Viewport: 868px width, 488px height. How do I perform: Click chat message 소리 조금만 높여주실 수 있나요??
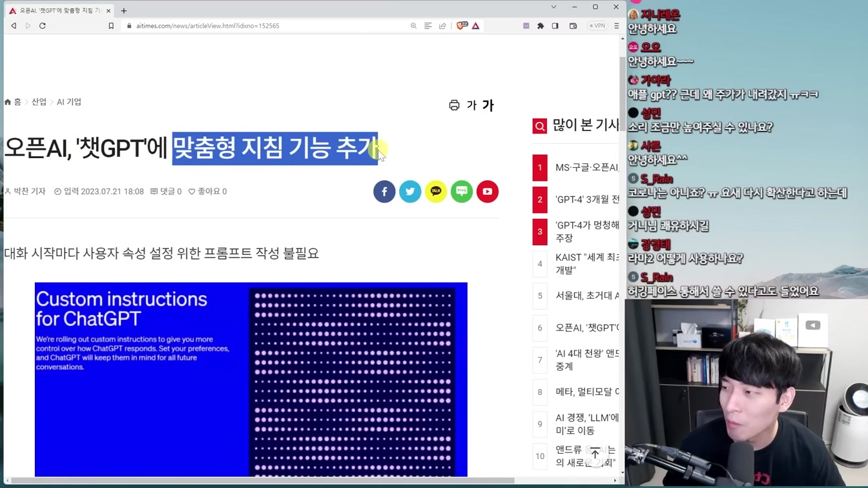pyautogui.click(x=700, y=127)
